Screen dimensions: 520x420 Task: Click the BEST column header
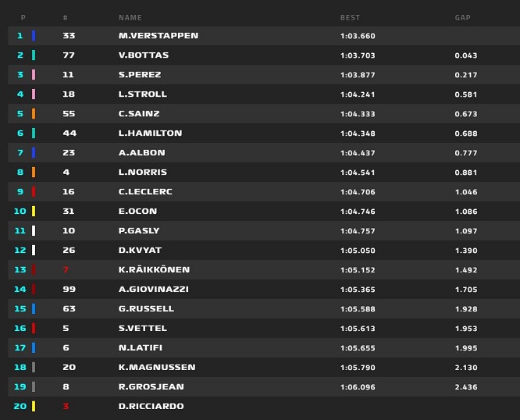click(350, 17)
